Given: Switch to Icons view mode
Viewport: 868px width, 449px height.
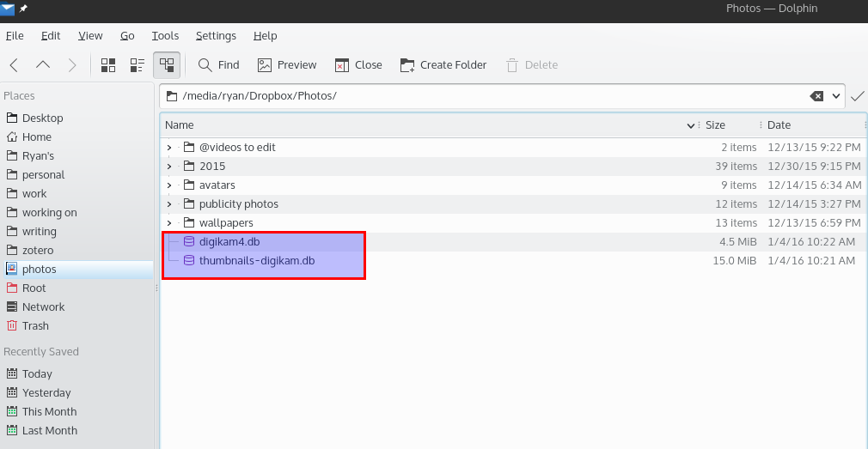Looking at the screenshot, I should tap(108, 65).
